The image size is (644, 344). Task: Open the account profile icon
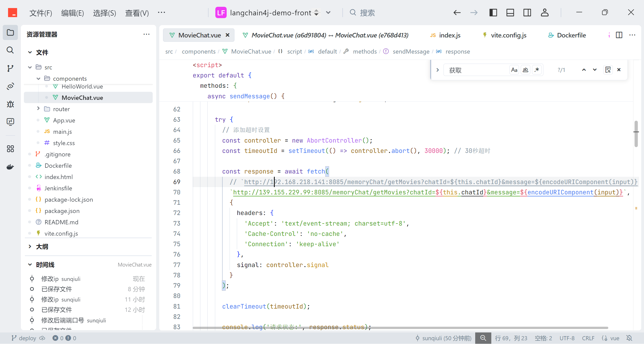544,13
